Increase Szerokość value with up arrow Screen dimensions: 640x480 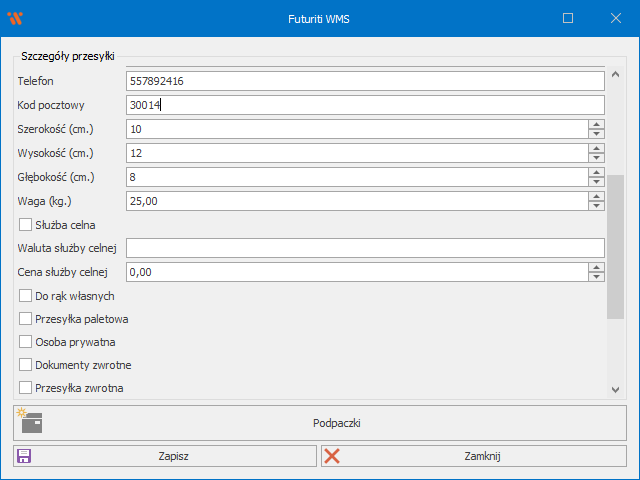[597, 124]
